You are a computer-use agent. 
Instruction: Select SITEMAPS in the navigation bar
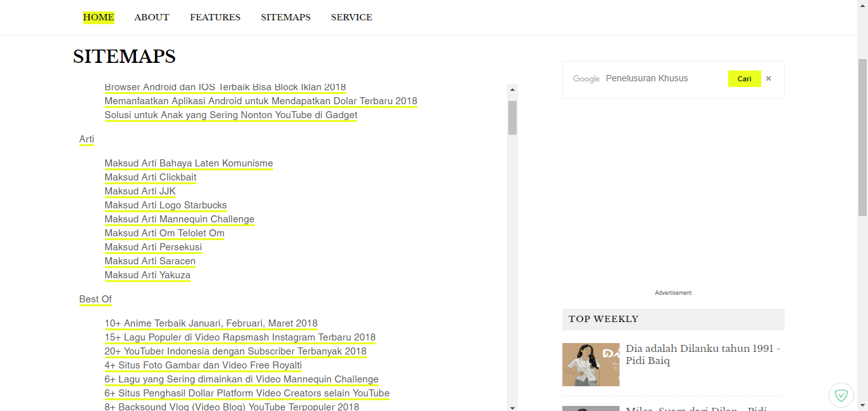point(285,17)
